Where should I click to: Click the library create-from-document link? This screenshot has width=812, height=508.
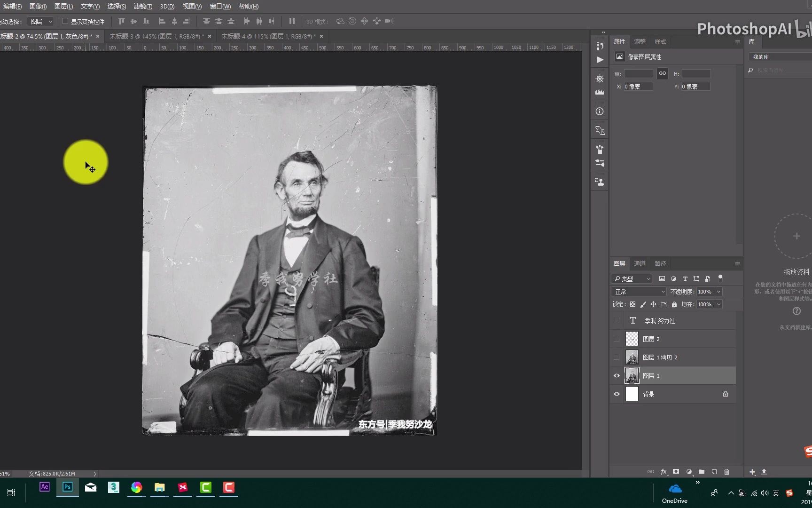(x=795, y=327)
